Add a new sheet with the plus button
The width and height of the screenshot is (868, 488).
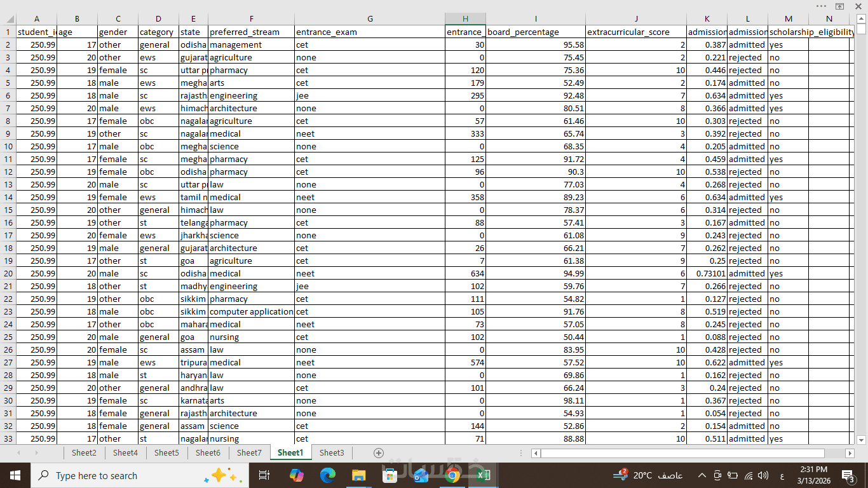point(379,453)
